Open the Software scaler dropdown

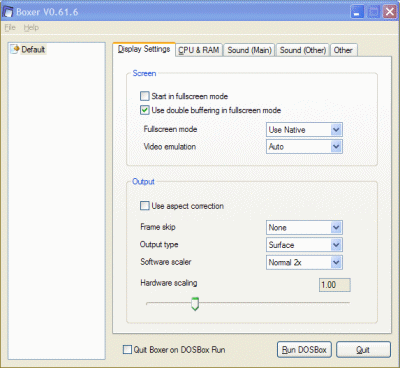[304, 262]
